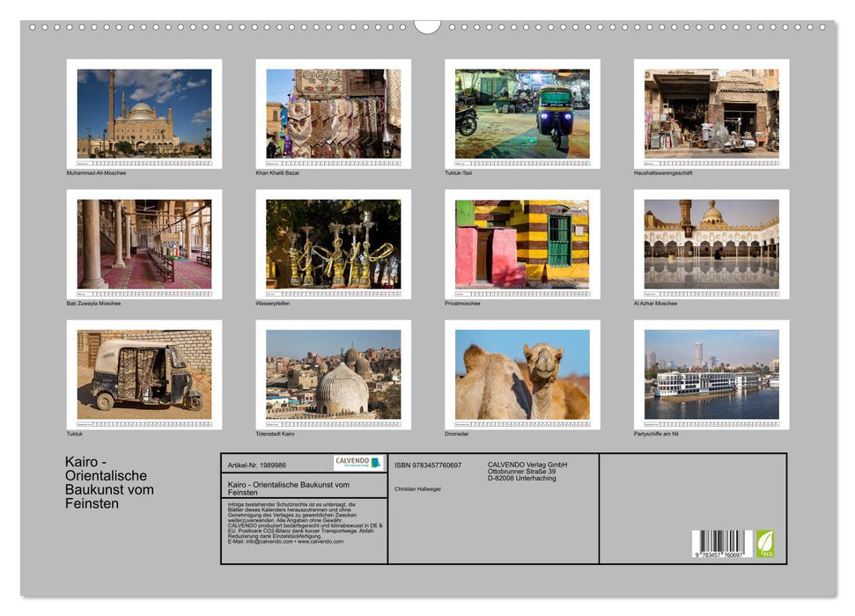
Task: Click the Haushaltswarengeschäft month preview
Action: pos(711,112)
